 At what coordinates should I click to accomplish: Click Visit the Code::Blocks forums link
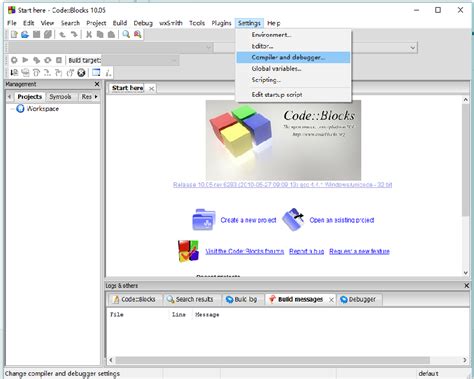[244, 251]
